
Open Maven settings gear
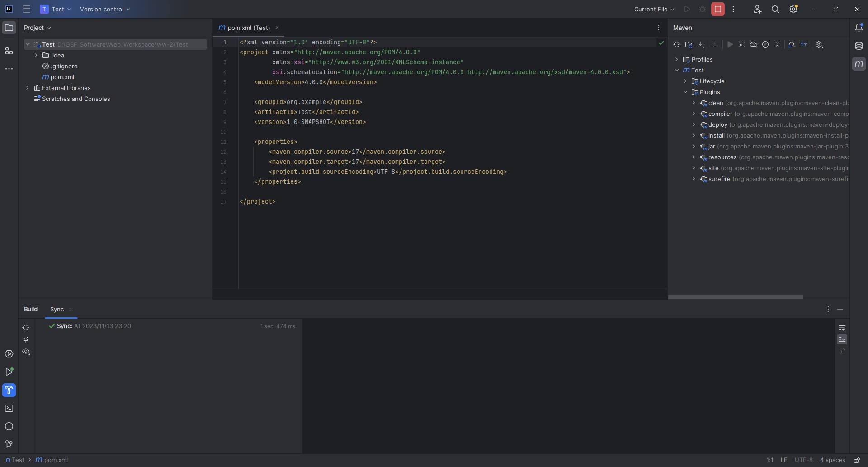(x=819, y=44)
